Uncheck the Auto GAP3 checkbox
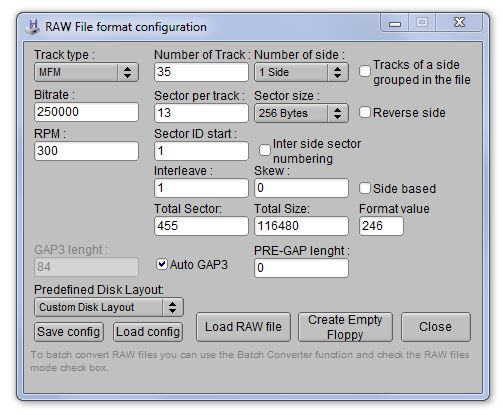Viewport: 503px width, 415px height. point(162,264)
